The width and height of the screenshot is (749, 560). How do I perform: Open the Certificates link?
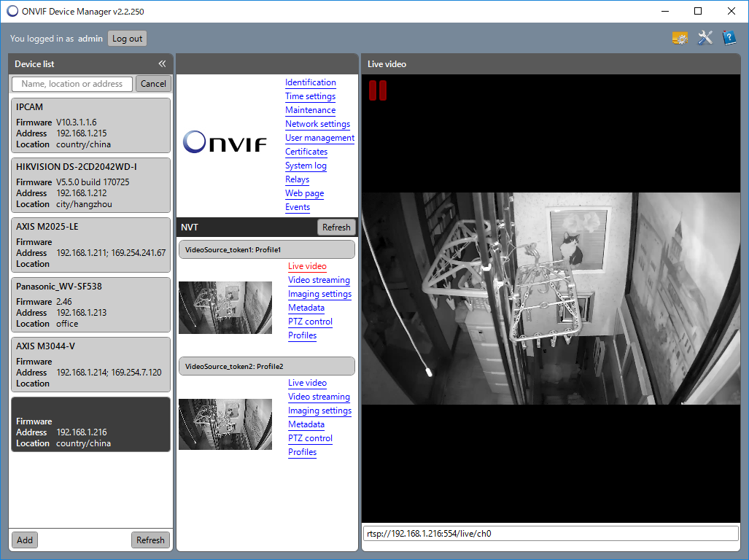[x=306, y=152]
